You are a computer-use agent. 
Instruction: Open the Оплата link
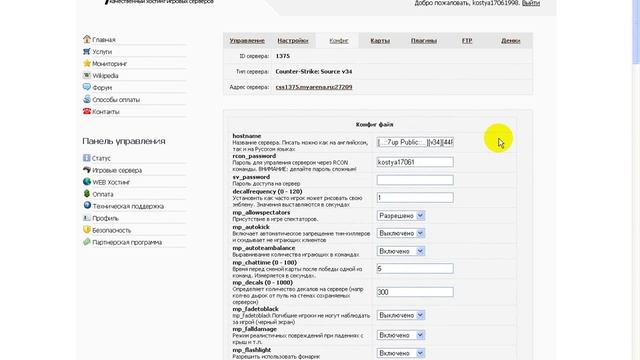[102, 194]
